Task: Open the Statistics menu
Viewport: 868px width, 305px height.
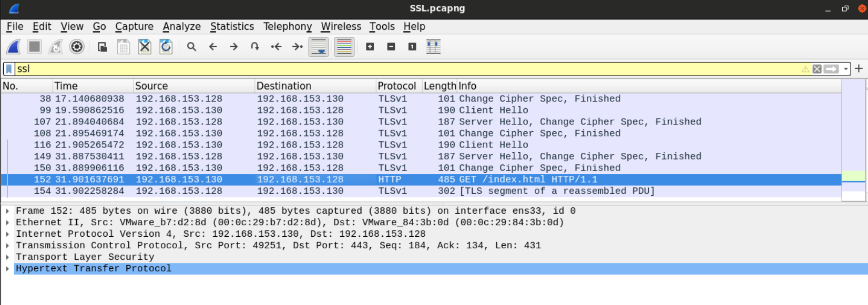Action: [232, 26]
